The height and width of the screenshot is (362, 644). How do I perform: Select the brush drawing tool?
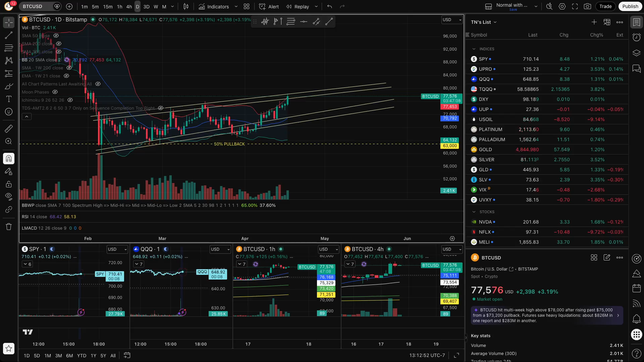(x=9, y=86)
